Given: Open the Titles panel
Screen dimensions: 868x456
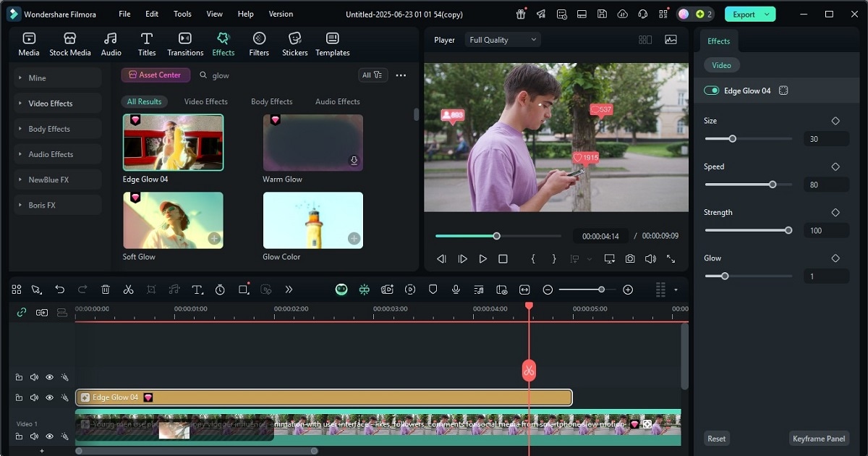Looking at the screenshot, I should [147, 44].
